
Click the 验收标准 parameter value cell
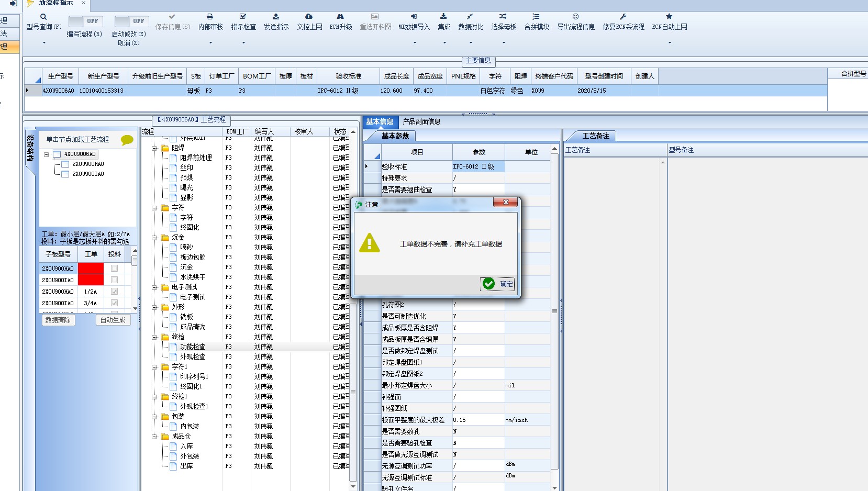478,166
